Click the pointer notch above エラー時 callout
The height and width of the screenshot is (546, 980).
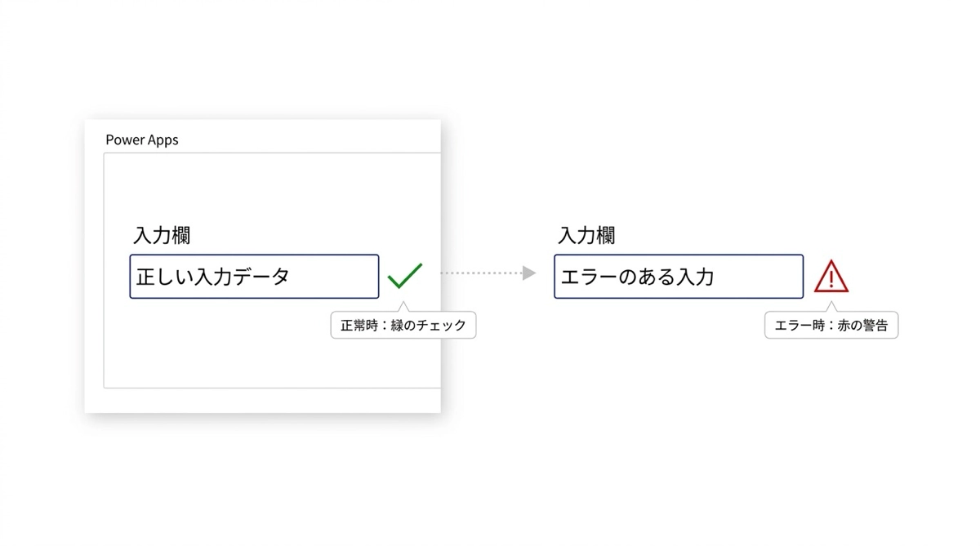pyautogui.click(x=831, y=307)
